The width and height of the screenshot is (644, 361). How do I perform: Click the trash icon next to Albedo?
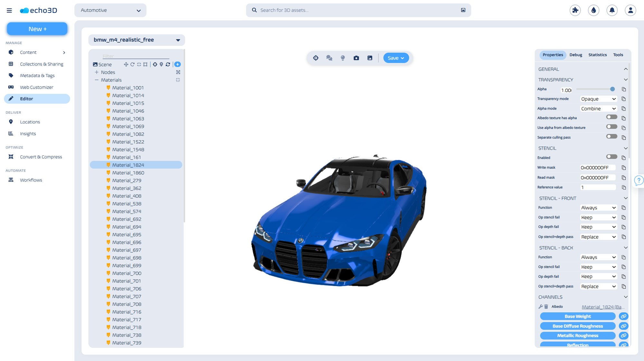click(x=546, y=307)
